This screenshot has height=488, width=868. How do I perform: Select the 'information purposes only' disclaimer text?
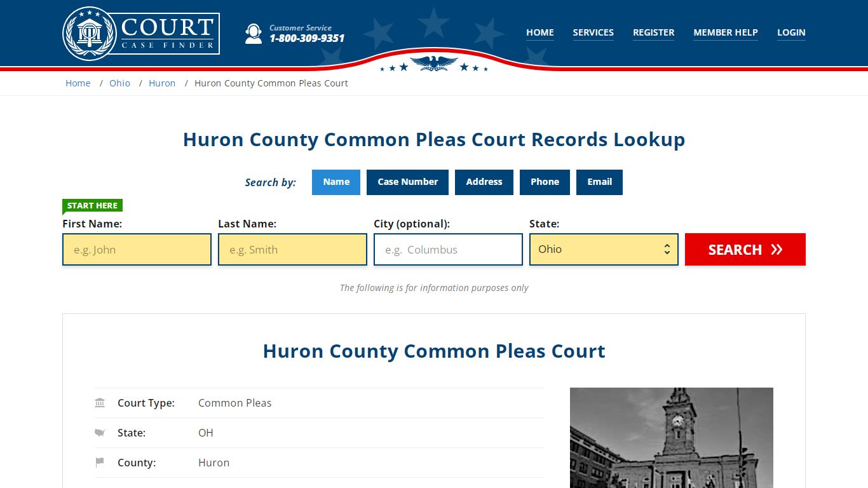pos(434,288)
